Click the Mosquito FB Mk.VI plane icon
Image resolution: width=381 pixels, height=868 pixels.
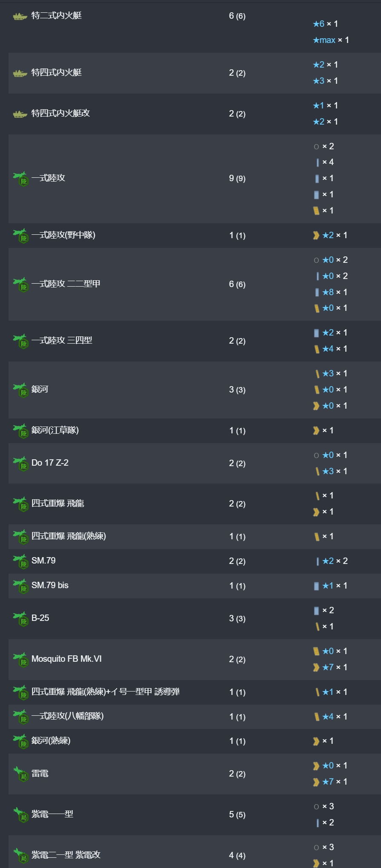click(x=20, y=660)
